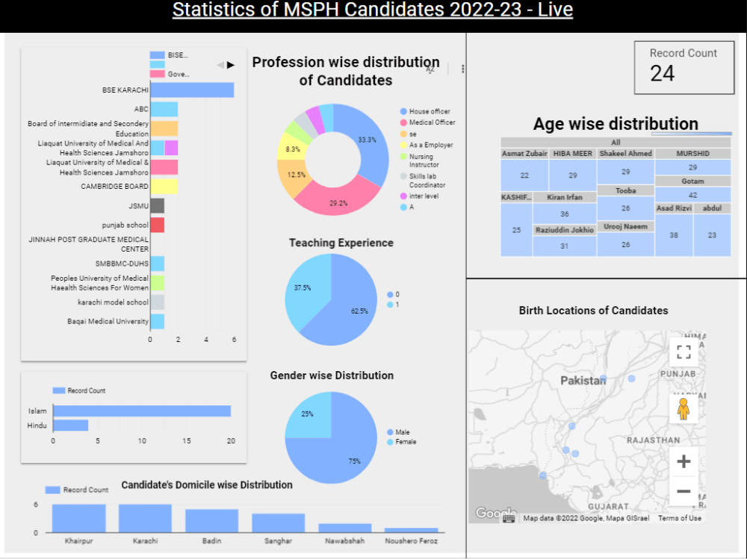747x560 pixels.
Task: Toggle the Male entry in gender legend
Action: point(402,432)
